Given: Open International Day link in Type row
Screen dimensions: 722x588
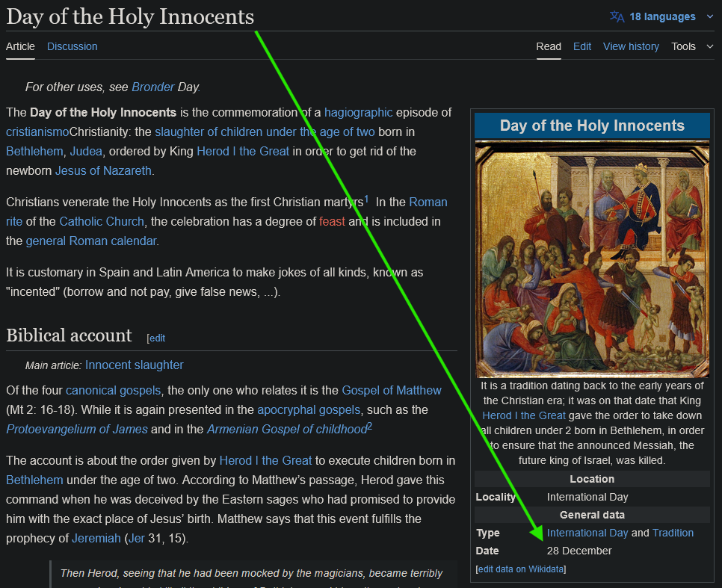Looking at the screenshot, I should [x=587, y=533].
